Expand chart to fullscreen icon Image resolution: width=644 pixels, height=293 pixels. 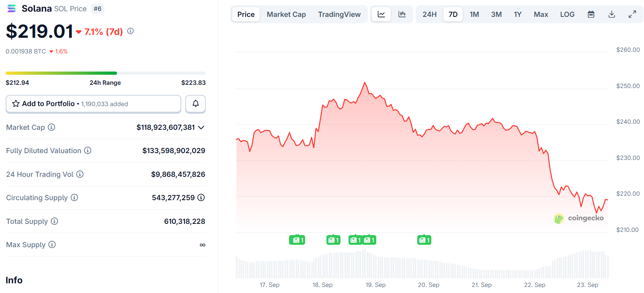[x=632, y=14]
